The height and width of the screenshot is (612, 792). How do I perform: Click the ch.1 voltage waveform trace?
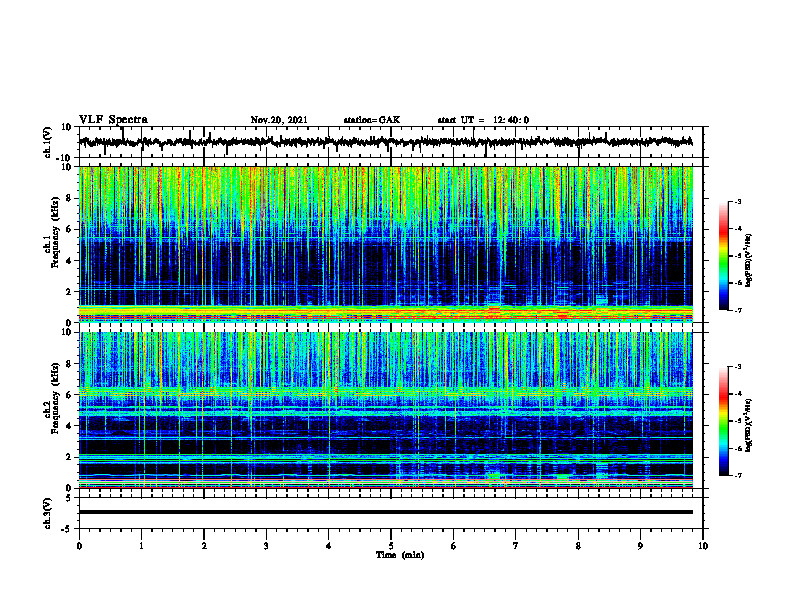385,142
